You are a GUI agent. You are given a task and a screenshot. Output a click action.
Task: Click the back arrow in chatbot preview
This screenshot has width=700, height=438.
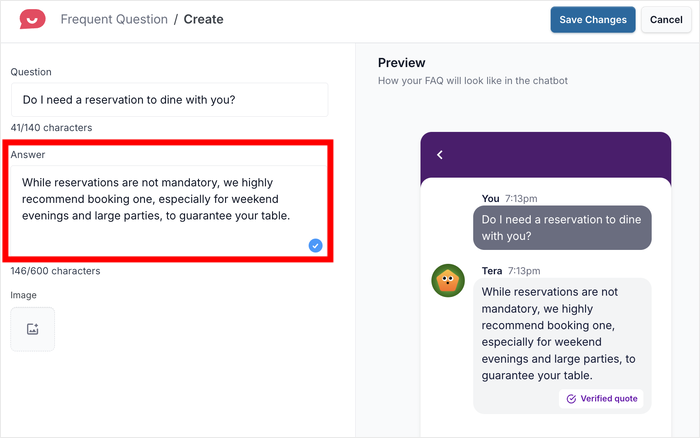440,155
